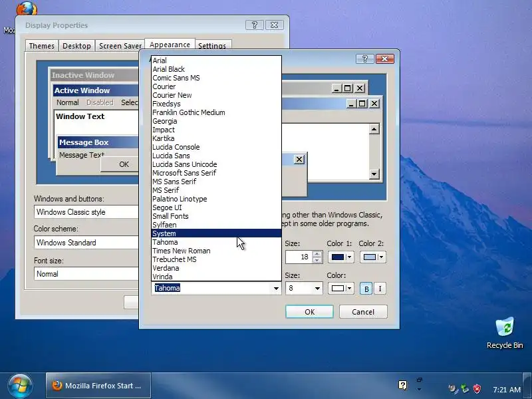Image resolution: width=532 pixels, height=399 pixels.
Task: Select Fixedsys in the font list
Action: coord(216,104)
